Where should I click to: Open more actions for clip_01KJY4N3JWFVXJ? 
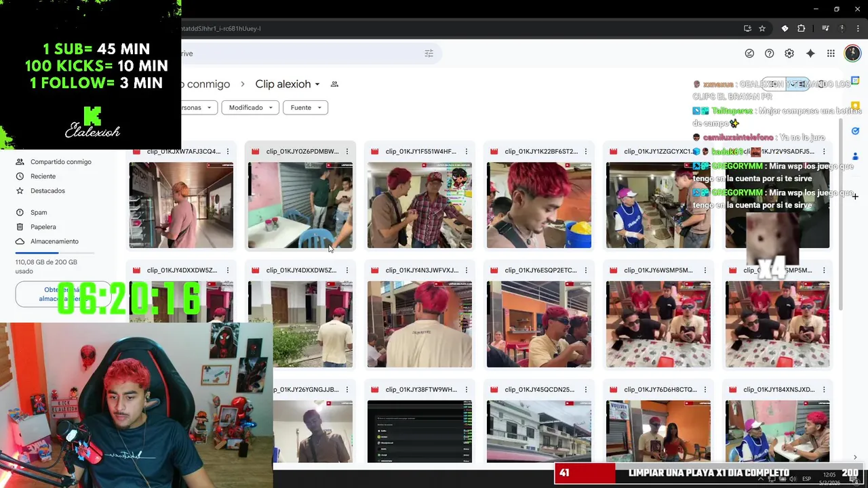(x=467, y=270)
